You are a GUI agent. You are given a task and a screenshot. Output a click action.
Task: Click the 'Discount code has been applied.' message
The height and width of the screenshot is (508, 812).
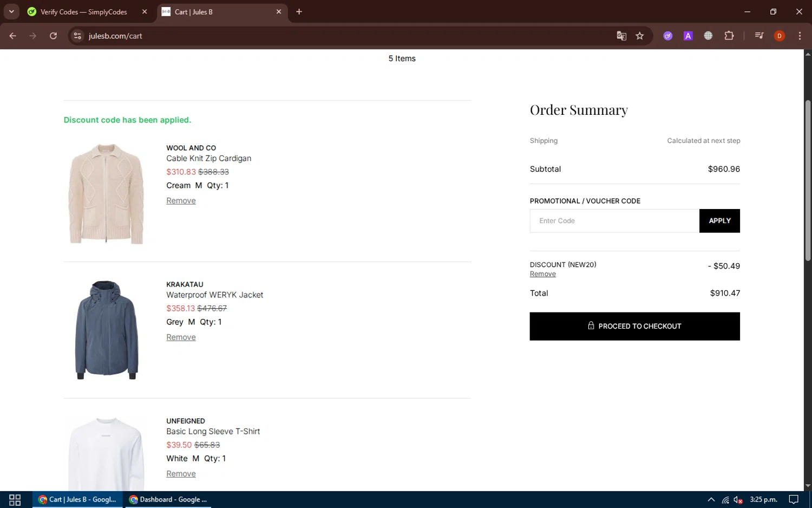(x=127, y=120)
